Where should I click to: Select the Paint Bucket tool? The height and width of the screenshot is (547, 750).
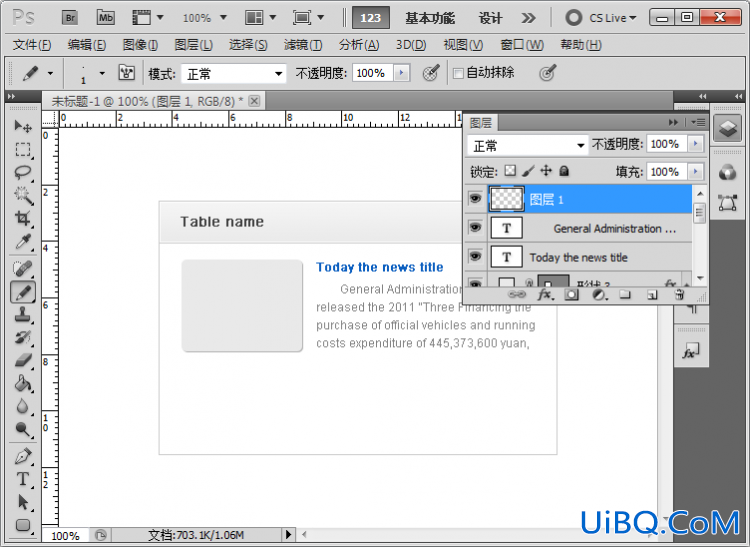(22, 383)
